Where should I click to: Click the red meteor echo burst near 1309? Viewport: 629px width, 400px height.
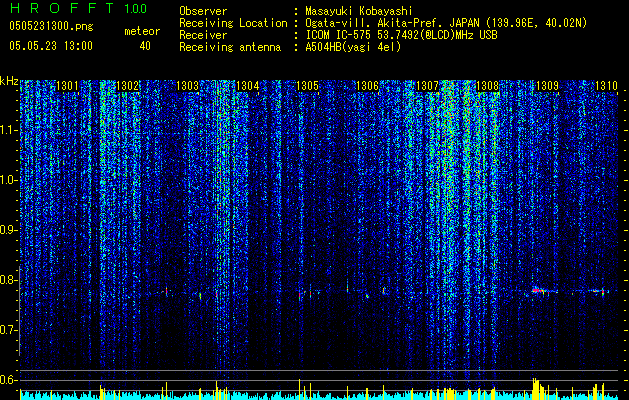pyautogui.click(x=540, y=290)
